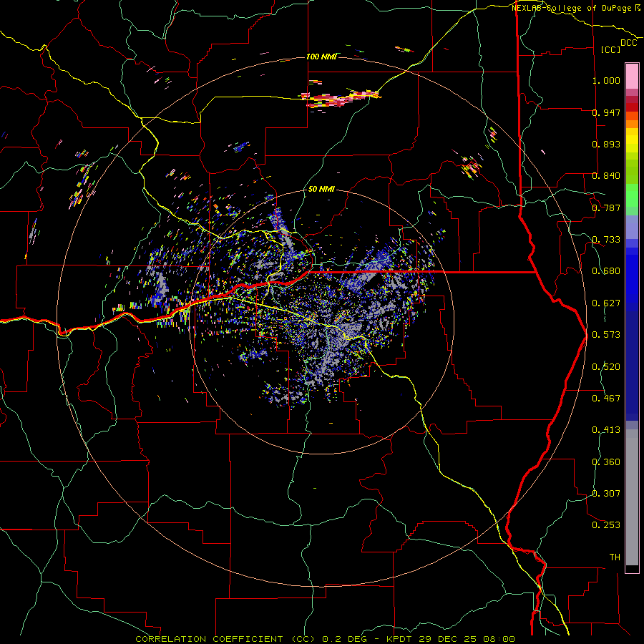
Task: Click the 0.360 scale value
Action: click(606, 462)
